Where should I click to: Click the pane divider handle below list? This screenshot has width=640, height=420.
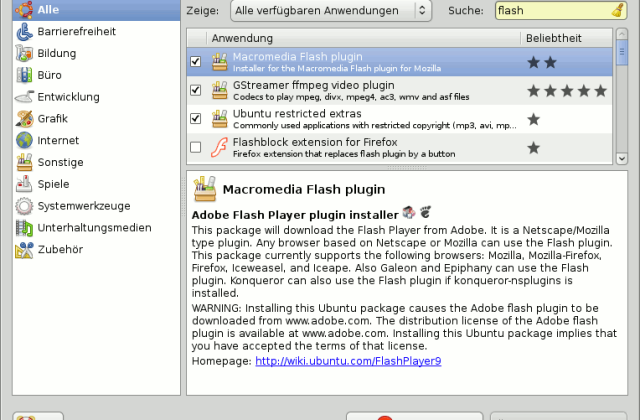pos(407,167)
